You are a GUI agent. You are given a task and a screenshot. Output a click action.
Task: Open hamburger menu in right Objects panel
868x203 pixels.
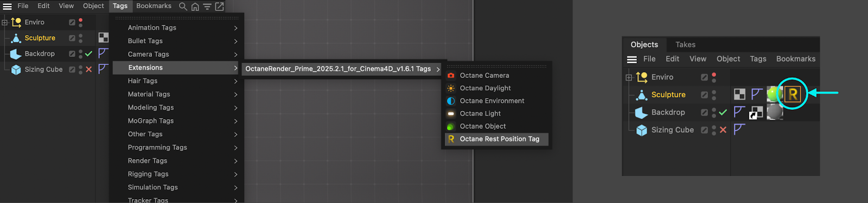(x=632, y=60)
